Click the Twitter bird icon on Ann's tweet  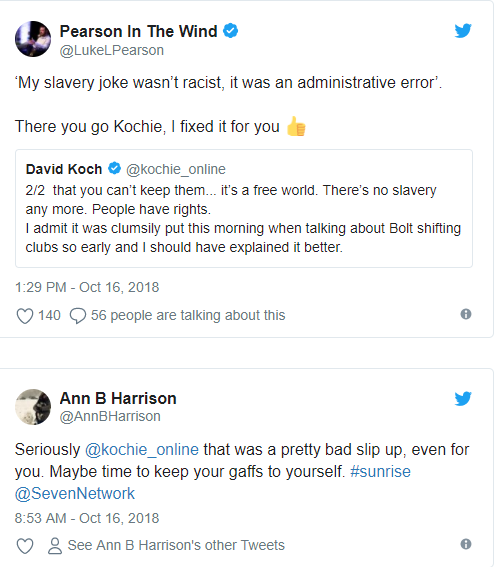coord(463,398)
